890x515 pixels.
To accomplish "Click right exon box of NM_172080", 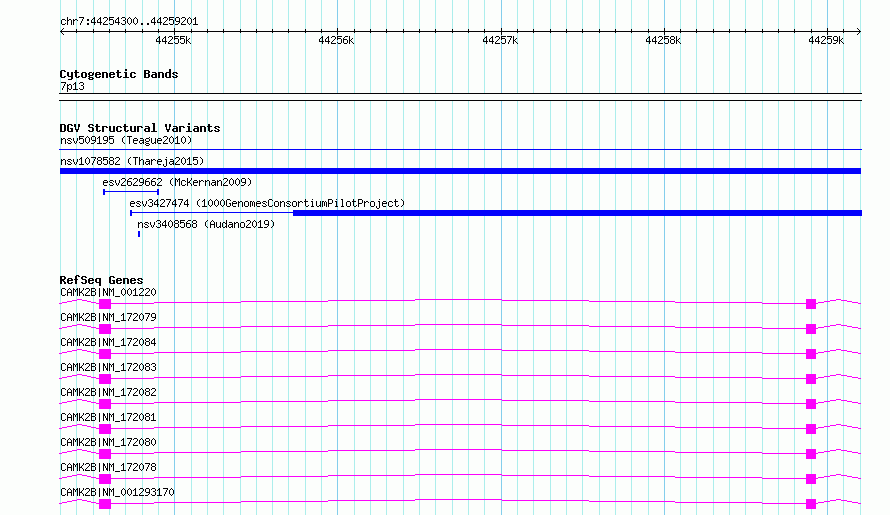I will point(811,454).
